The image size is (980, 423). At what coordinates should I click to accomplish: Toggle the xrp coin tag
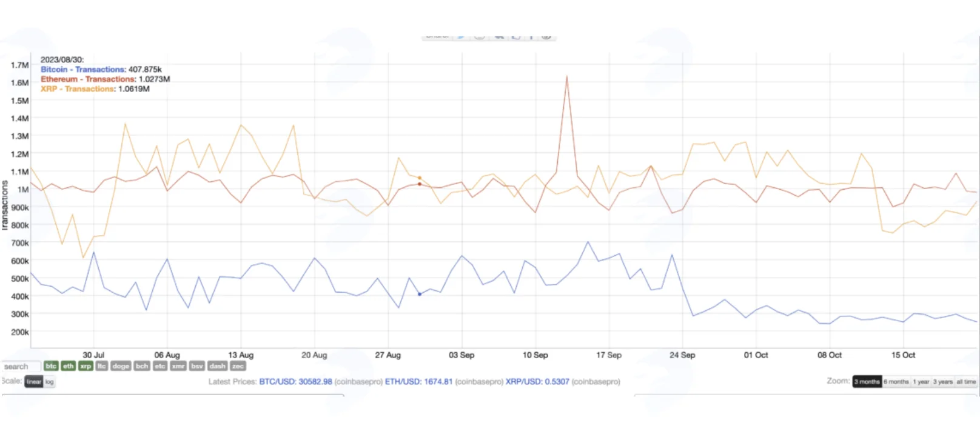[86, 366]
